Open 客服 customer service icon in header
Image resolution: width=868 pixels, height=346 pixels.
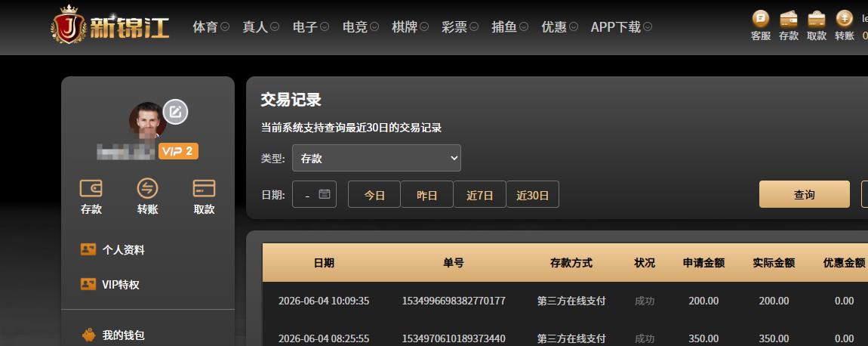click(761, 19)
